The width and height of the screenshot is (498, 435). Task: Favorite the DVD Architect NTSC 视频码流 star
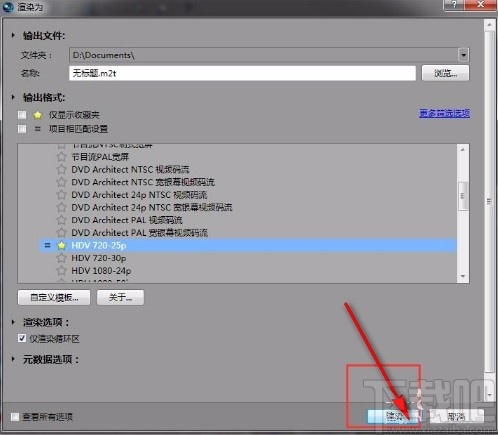(61, 169)
